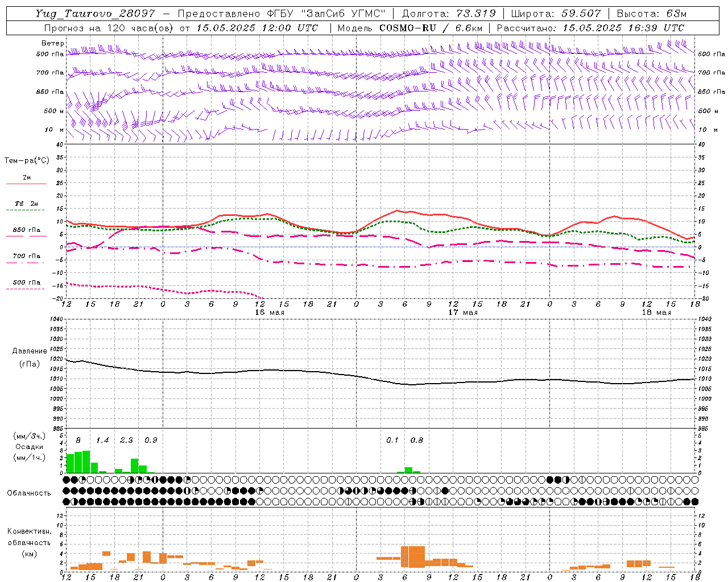Screen dimensions: 728x582
Task: Click the "17 мая" date label
Action: [463, 313]
